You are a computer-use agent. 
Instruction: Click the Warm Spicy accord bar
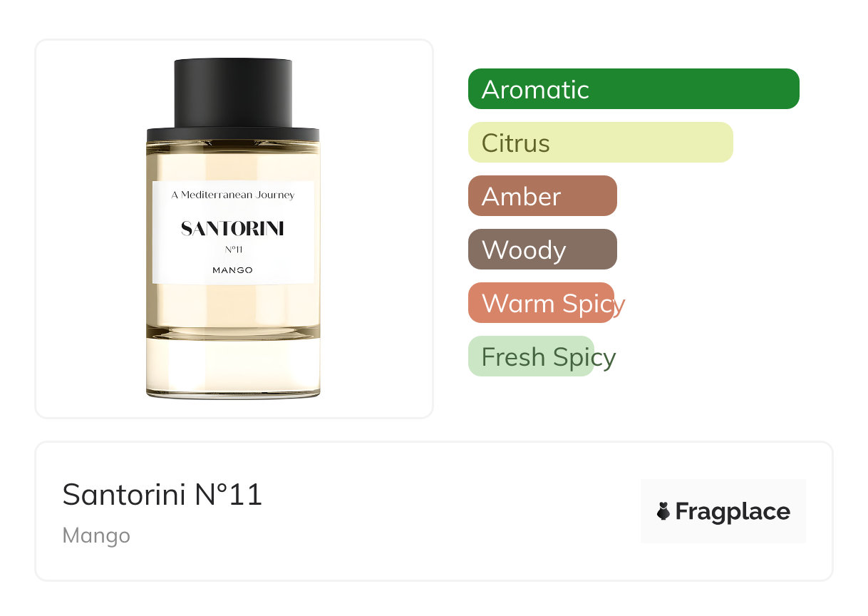(541, 303)
